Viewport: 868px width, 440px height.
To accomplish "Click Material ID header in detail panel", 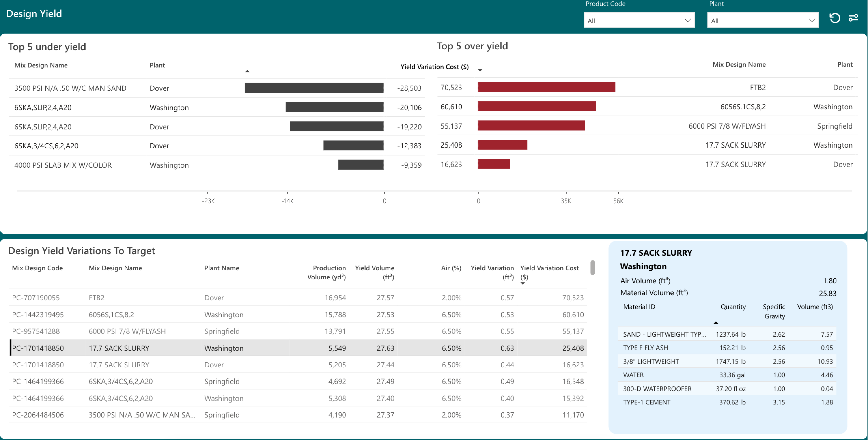I will pyautogui.click(x=639, y=306).
